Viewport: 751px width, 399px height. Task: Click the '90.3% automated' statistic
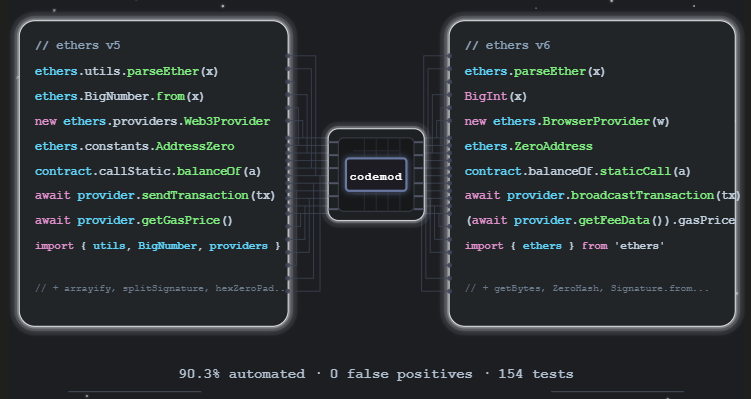(242, 374)
